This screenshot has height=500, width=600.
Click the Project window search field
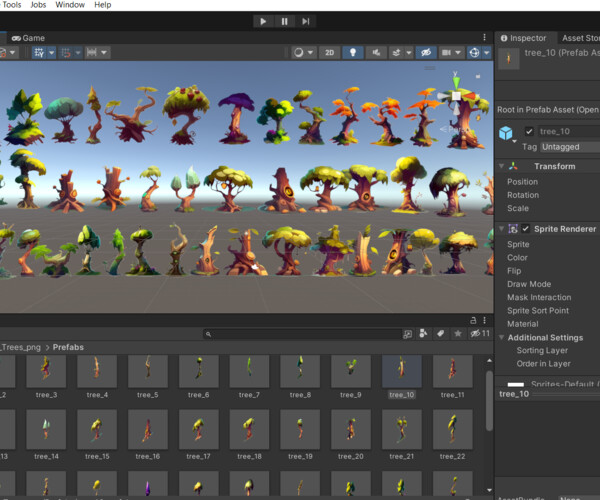(x=302, y=334)
